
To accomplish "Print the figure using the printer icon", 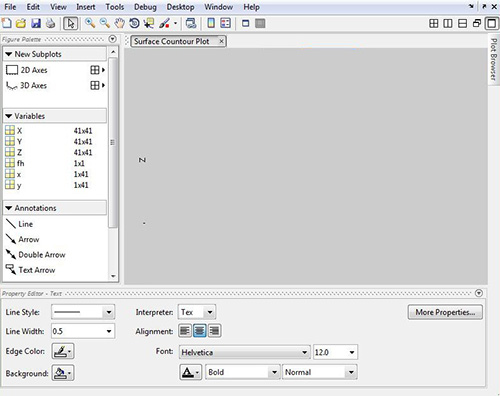I will pos(50,23).
